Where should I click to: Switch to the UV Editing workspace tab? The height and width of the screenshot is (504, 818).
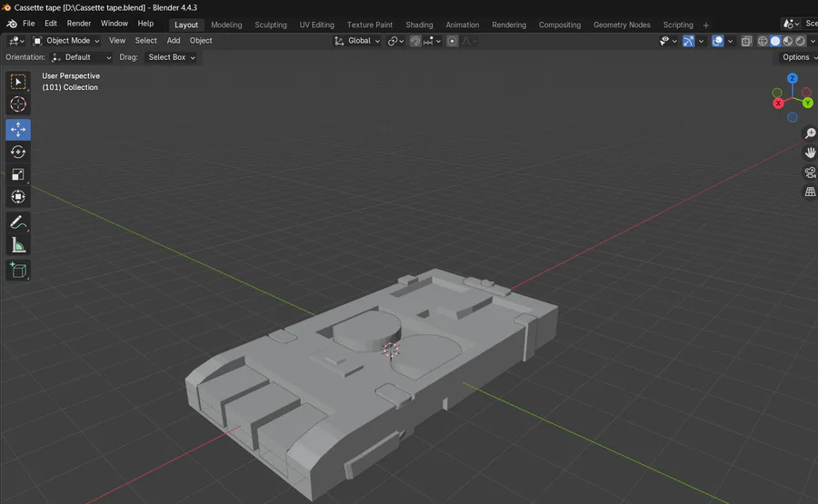click(316, 25)
